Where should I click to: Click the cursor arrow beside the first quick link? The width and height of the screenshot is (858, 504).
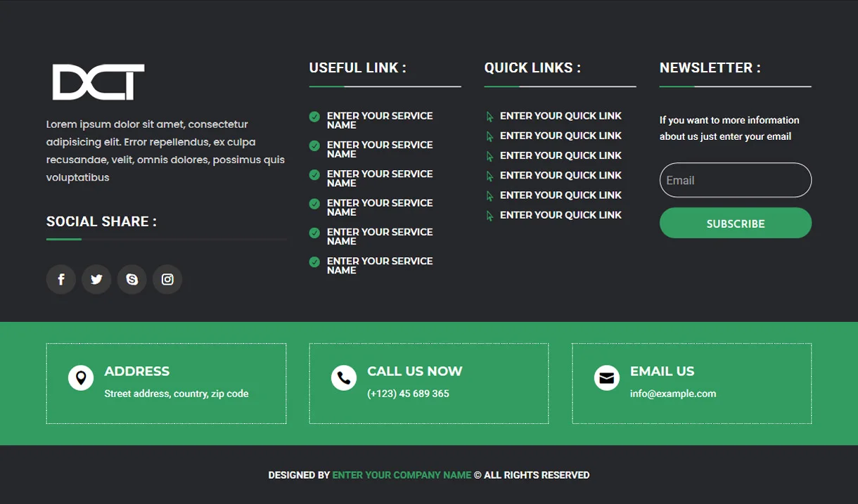coord(489,115)
